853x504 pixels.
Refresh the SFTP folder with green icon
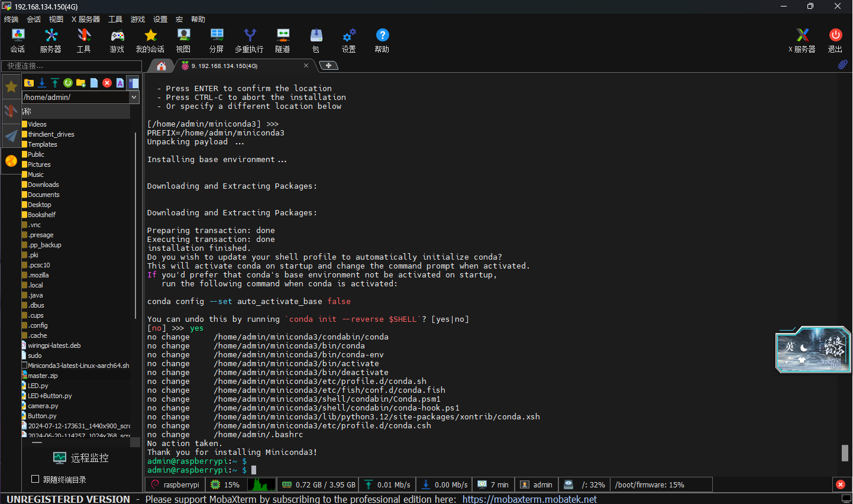(x=68, y=83)
